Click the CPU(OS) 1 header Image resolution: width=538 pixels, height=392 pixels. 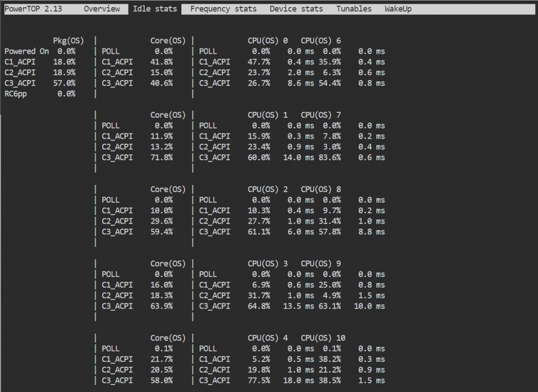267,115
